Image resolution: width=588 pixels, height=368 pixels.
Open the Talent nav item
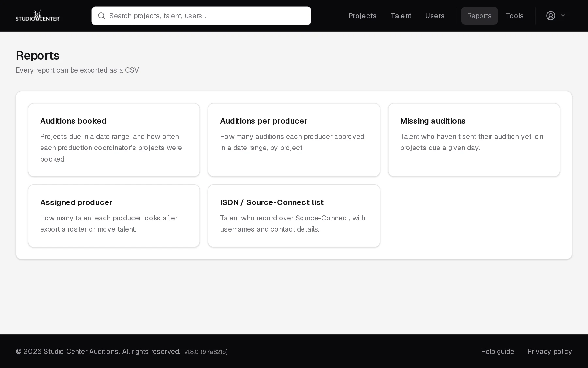click(401, 16)
